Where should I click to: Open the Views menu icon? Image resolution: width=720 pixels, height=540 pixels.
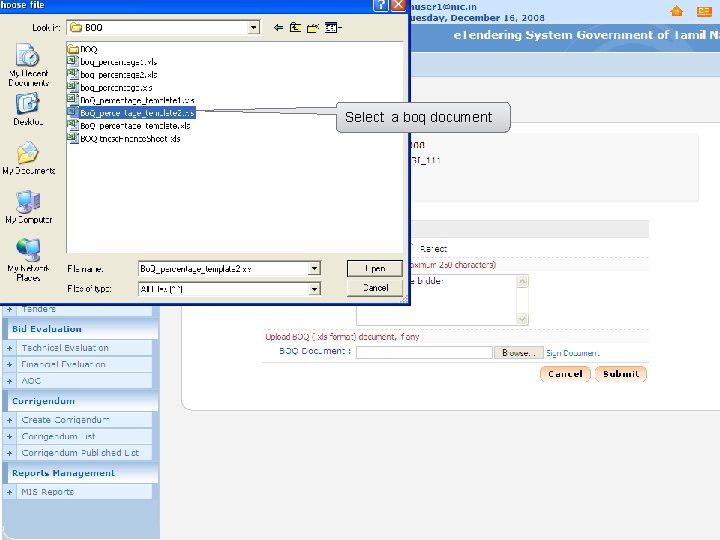333,28
